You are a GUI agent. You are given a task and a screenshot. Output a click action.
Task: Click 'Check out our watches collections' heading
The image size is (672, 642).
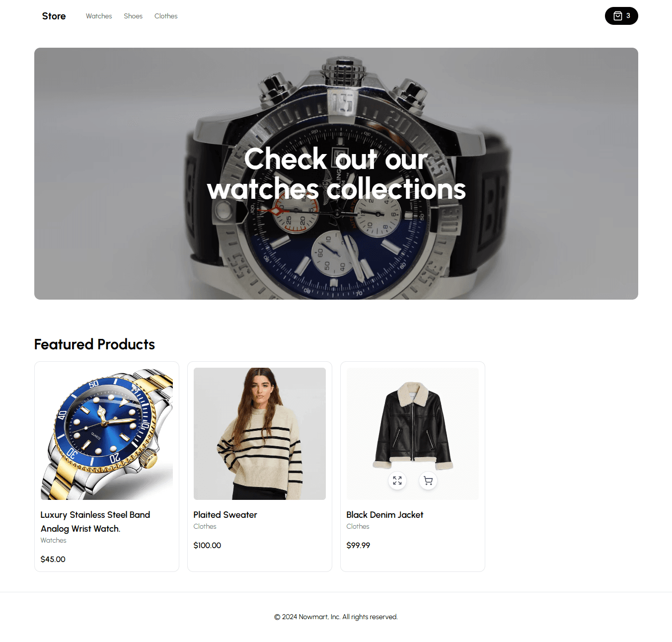tap(336, 173)
